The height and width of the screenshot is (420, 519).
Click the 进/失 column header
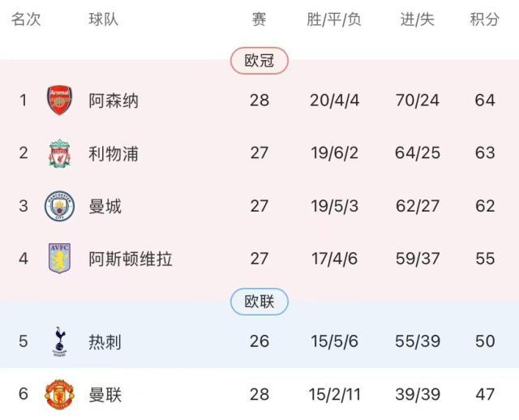(418, 19)
